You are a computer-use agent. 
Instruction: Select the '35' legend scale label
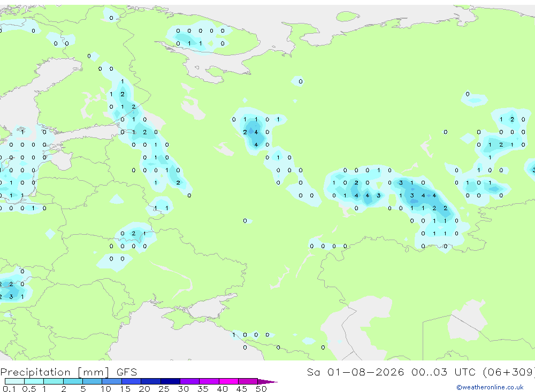(x=203, y=389)
